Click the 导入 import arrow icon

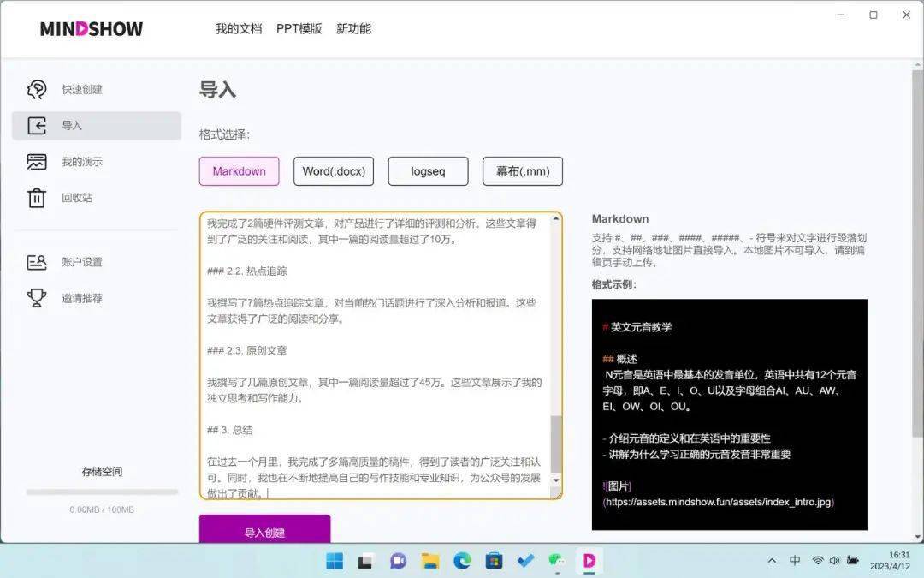point(37,126)
